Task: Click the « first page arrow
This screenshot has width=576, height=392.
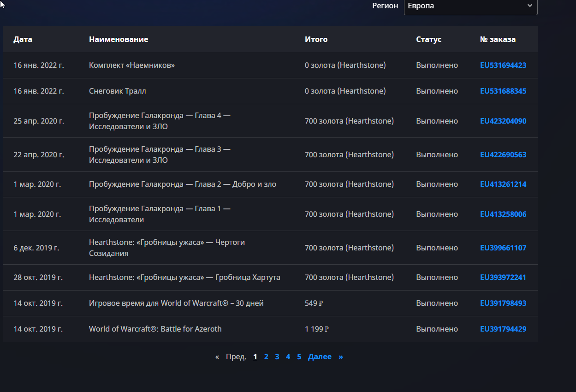Action: [x=217, y=357]
